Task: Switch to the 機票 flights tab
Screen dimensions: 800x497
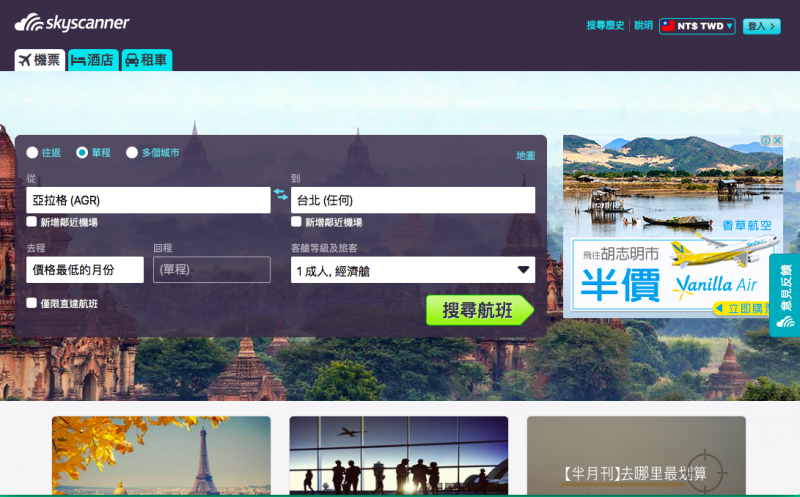Action: (x=40, y=60)
